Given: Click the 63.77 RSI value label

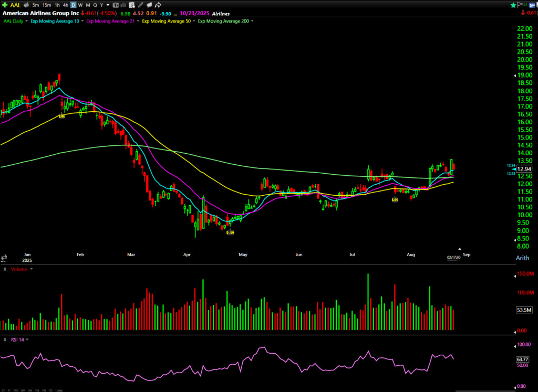Looking at the screenshot, I should [x=523, y=359].
